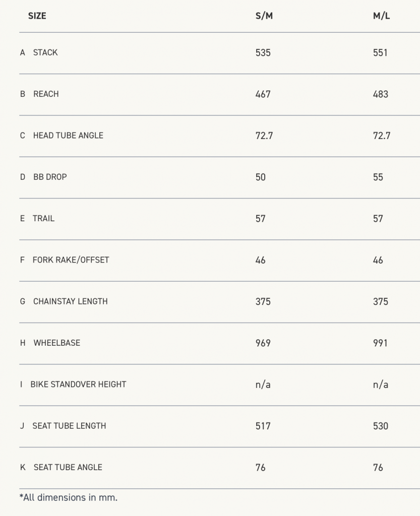Viewport: 420px width, 516px height.
Task: Select the CHAINSTAY LENGTH label
Action: (71, 301)
